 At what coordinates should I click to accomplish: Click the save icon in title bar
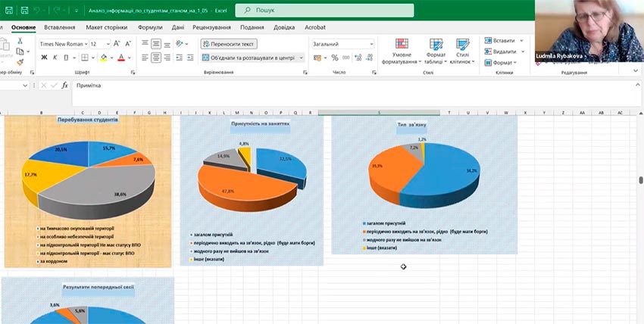click(26, 11)
